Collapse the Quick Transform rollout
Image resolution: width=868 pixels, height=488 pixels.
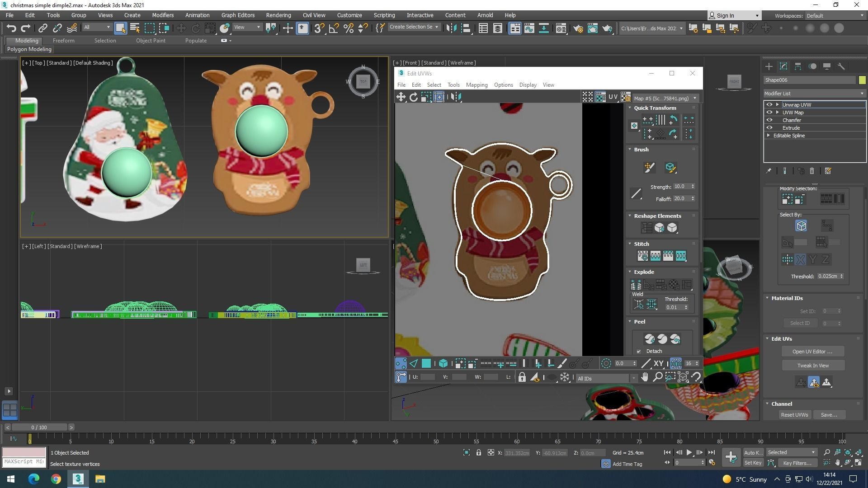tap(630, 108)
